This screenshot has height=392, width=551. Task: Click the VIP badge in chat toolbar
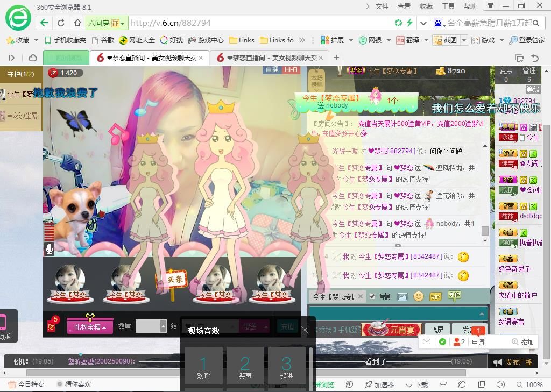436,297
